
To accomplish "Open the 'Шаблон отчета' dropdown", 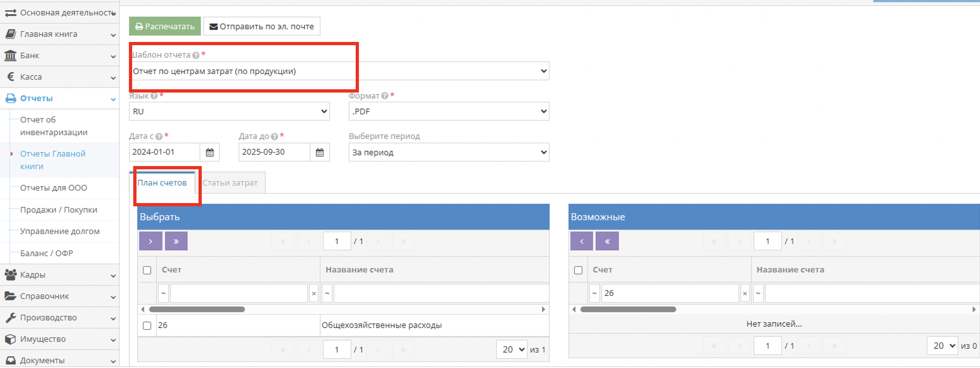I will [339, 71].
